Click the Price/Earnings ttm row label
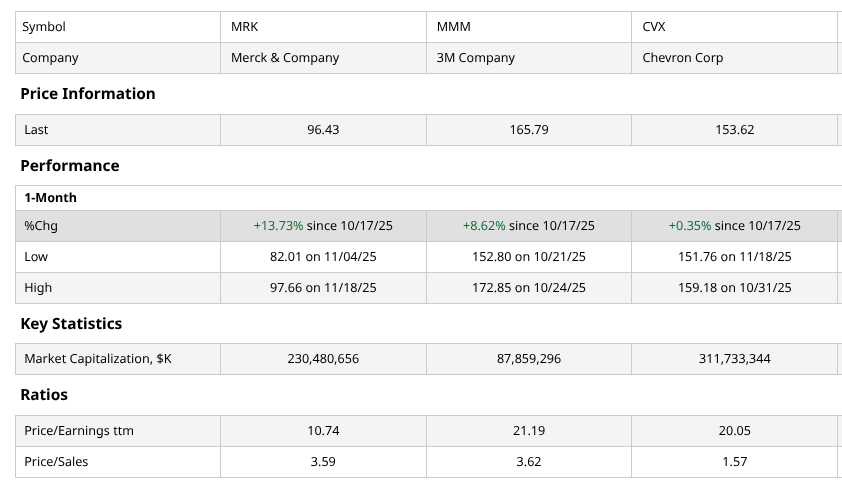Screen dimensions: 842x489 [x=79, y=431]
